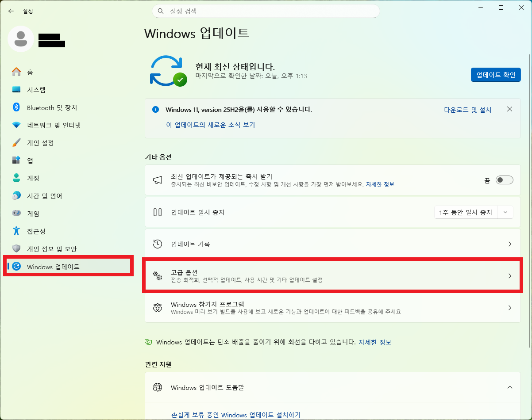Open 고급 옵션 chevron
532x420 pixels.
point(510,276)
